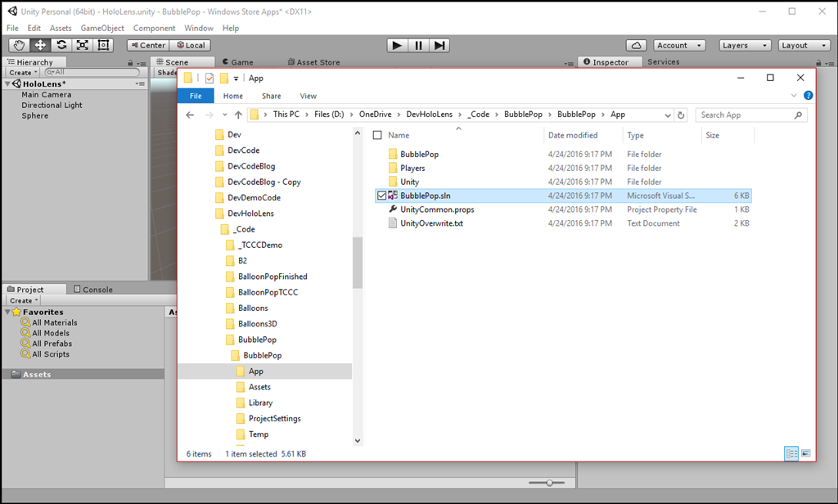Viewport: 838px width, 504px height.
Task: Switch to the Services tab
Action: pyautogui.click(x=663, y=62)
